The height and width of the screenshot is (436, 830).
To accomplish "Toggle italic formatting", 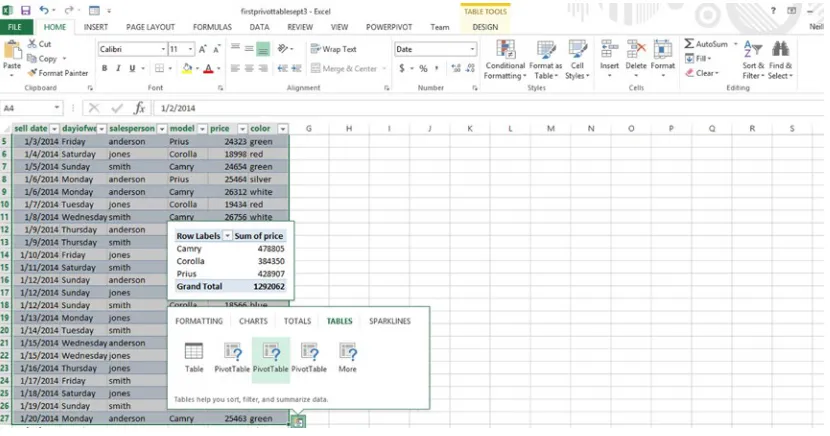I will tap(118, 68).
